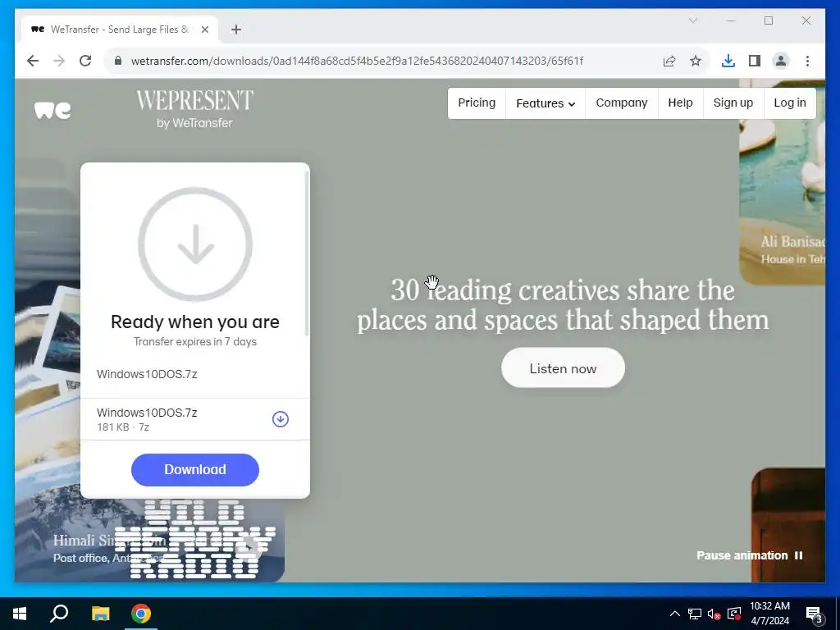This screenshot has width=840, height=630.
Task: Click the Windows10DOS.7z transfer title text
Action: tap(147, 374)
